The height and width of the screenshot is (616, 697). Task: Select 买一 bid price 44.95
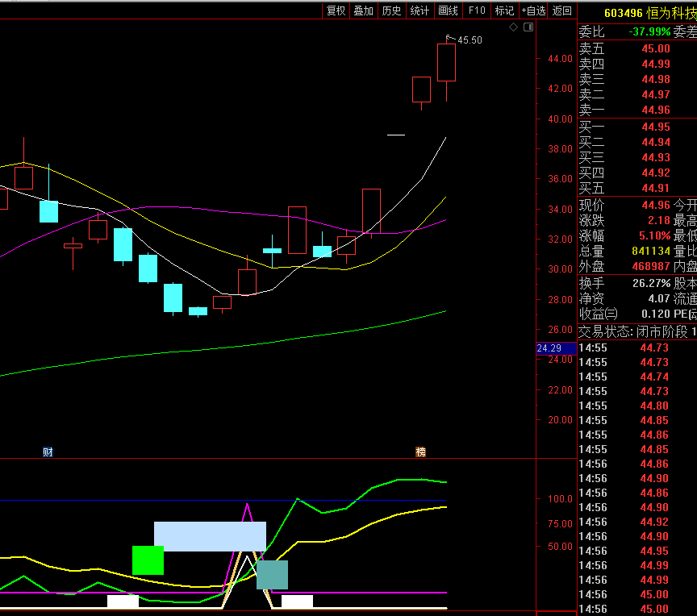[656, 127]
